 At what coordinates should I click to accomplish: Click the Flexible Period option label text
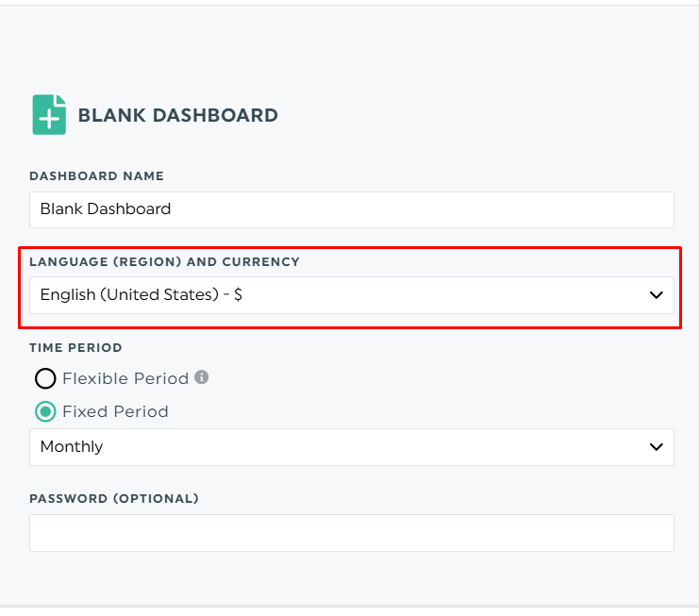click(125, 378)
